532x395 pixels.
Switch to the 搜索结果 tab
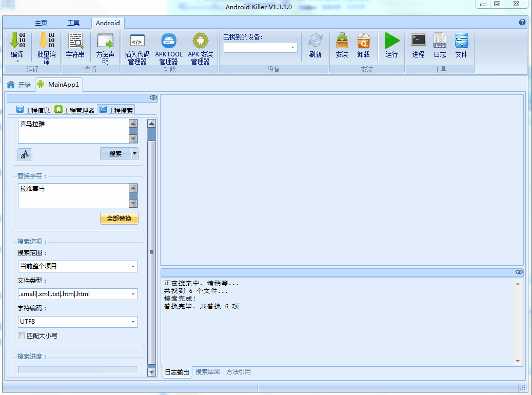click(x=208, y=372)
